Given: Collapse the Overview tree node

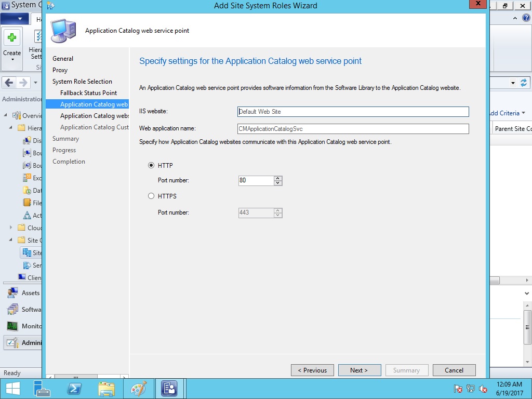Looking at the screenshot, I should (6, 115).
